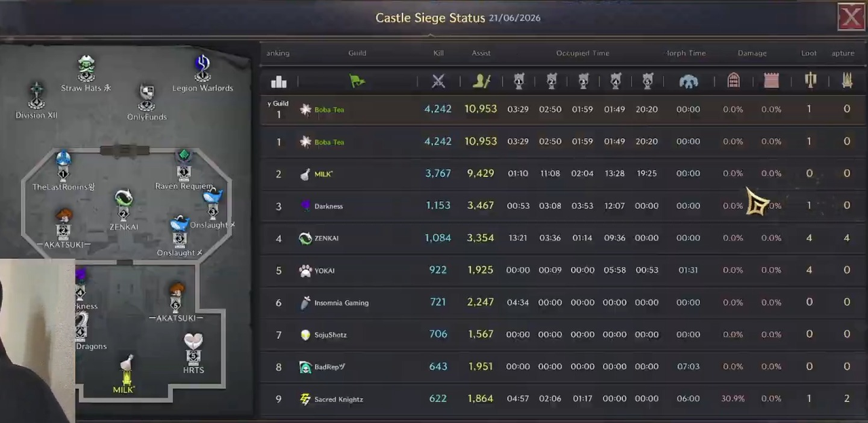
Task: Click the castle wall Damage icon
Action: (772, 81)
